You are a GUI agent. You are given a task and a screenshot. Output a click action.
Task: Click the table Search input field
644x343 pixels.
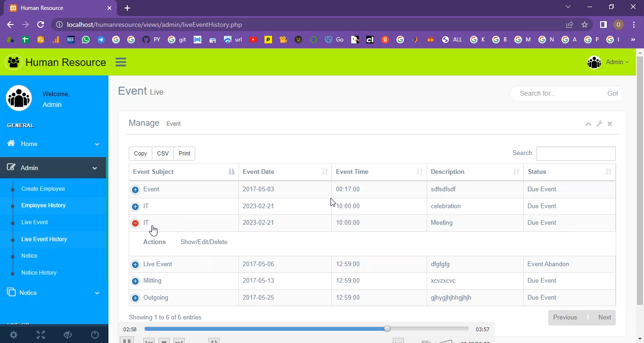point(576,154)
